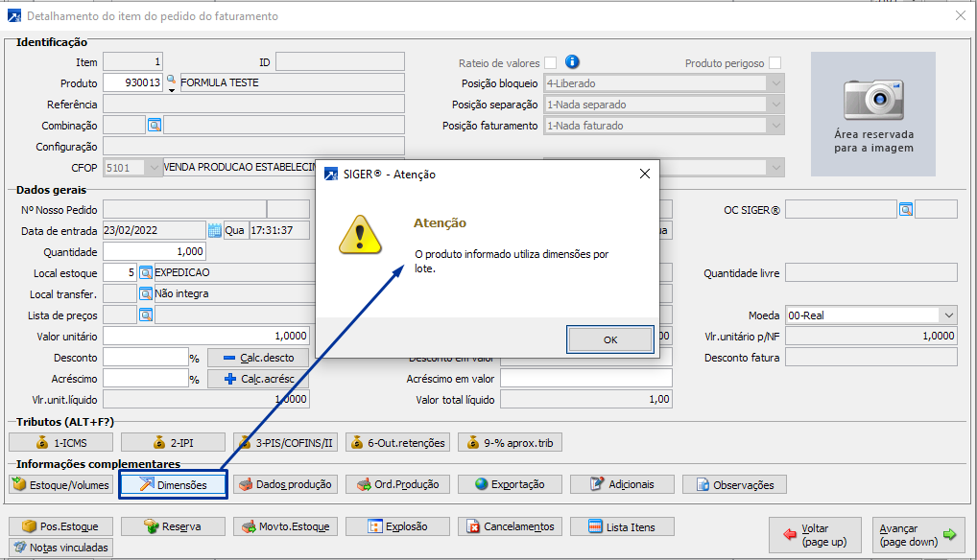Open Ord.Produção button
977x560 pixels.
pyautogui.click(x=397, y=484)
